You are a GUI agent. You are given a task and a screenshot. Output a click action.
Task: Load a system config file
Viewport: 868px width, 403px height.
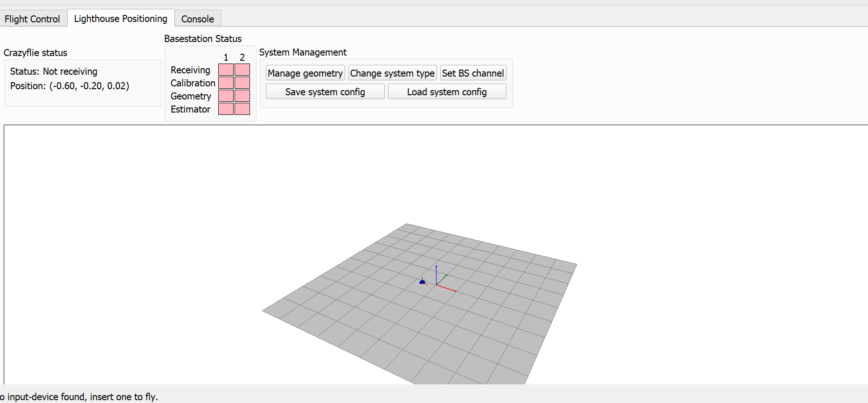[446, 92]
